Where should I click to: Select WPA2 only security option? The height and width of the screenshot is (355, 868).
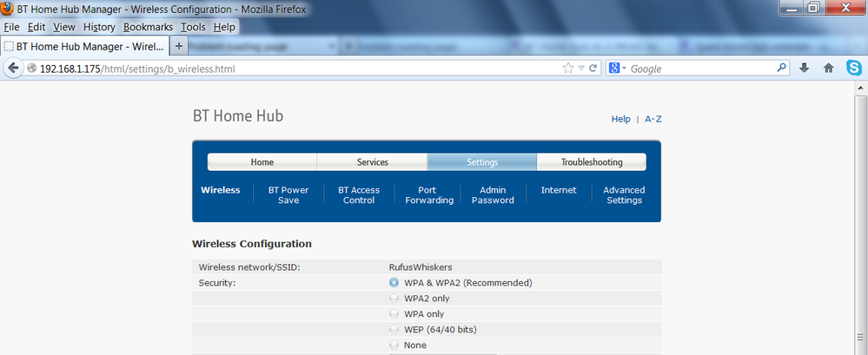pyautogui.click(x=394, y=298)
